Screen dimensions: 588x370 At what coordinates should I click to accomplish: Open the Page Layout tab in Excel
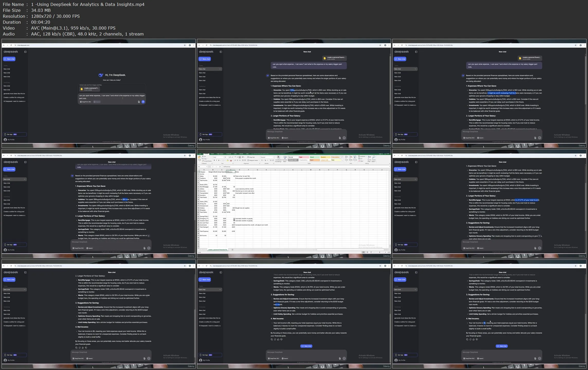click(x=220, y=154)
